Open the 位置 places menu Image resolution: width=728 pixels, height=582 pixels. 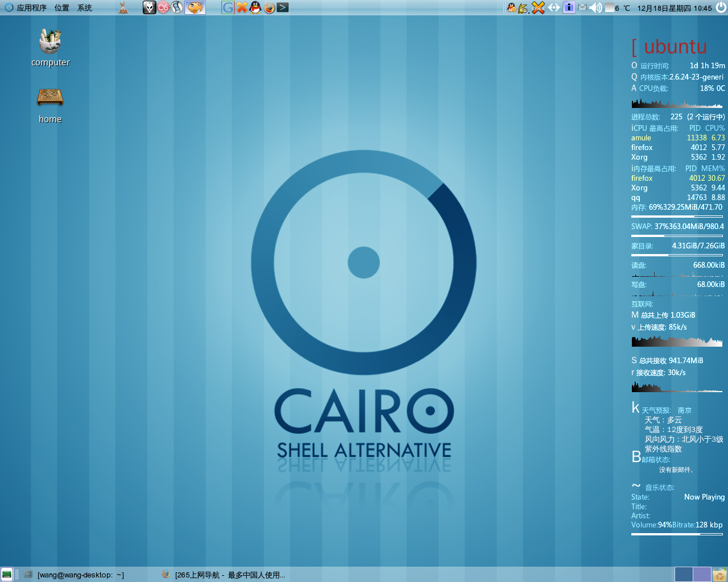click(x=62, y=8)
